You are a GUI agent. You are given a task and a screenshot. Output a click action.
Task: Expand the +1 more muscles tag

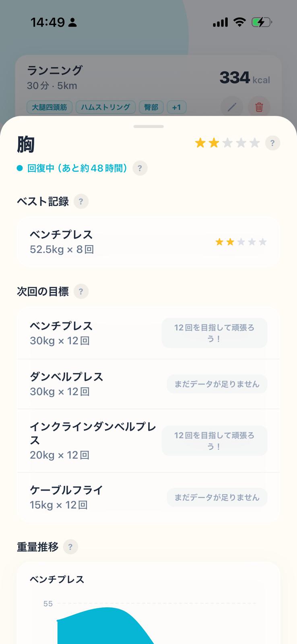(176, 107)
